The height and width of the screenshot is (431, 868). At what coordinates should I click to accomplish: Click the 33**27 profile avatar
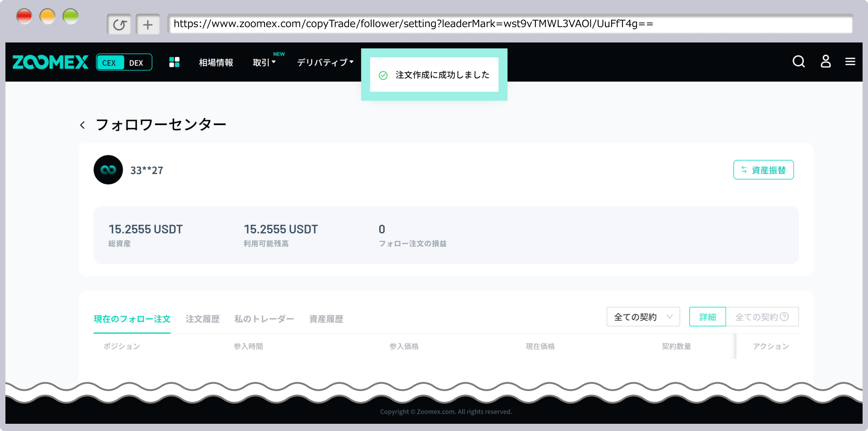coord(108,170)
